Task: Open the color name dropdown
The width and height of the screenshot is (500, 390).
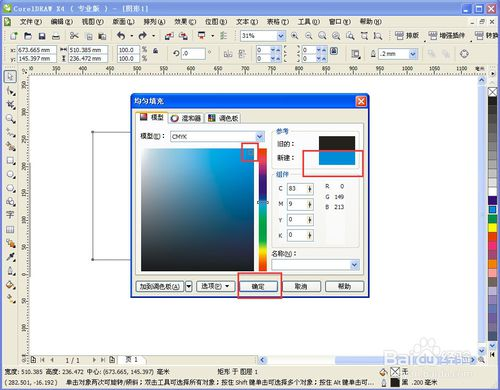Action: [x=354, y=265]
